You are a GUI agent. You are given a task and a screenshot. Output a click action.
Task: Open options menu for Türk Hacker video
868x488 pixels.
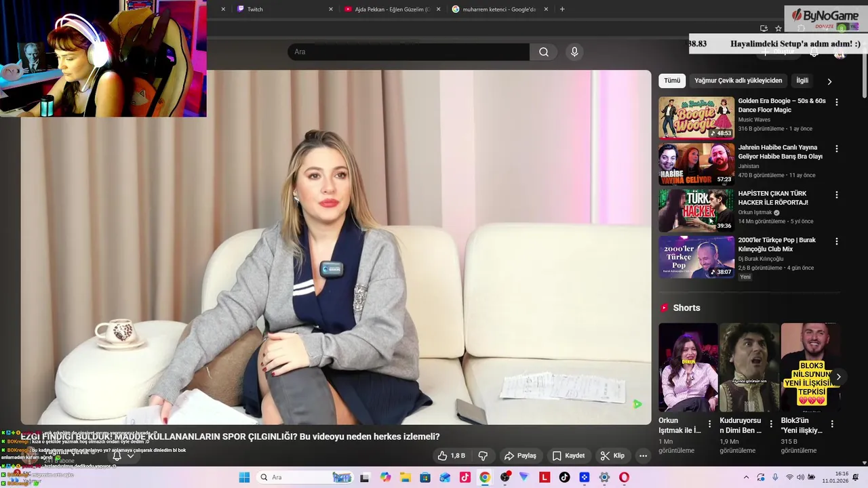pyautogui.click(x=836, y=195)
